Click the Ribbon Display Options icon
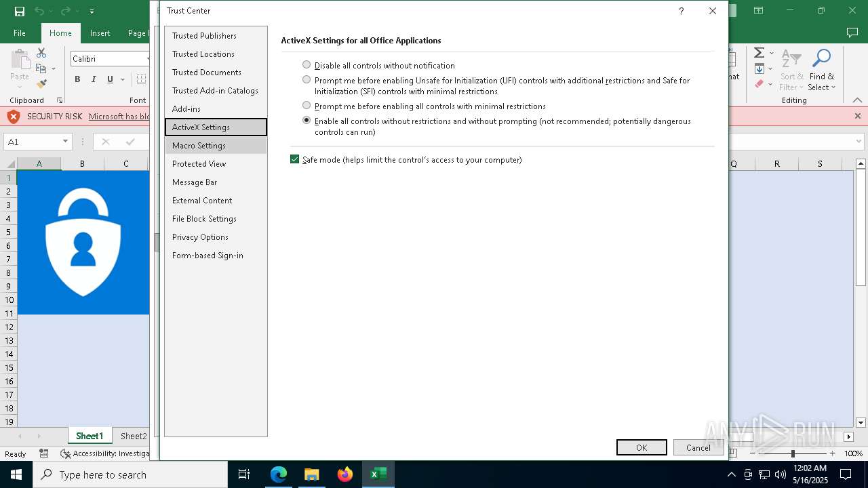 coord(759,11)
